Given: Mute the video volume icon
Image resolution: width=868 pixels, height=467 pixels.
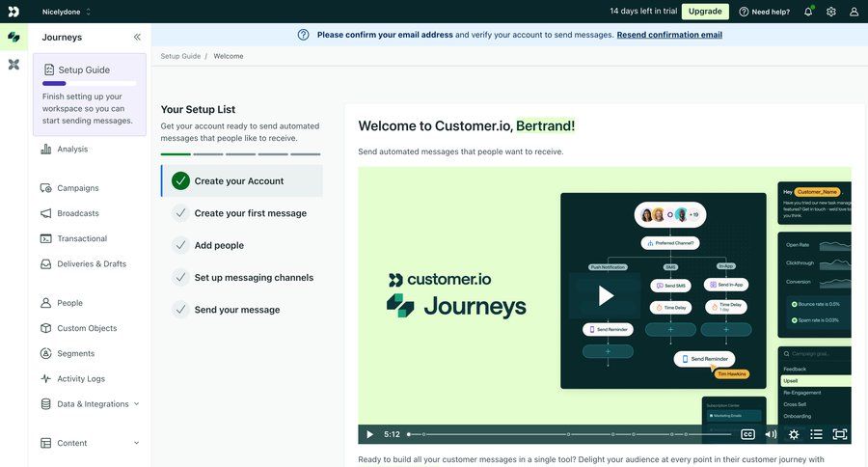Looking at the screenshot, I should click(x=771, y=434).
